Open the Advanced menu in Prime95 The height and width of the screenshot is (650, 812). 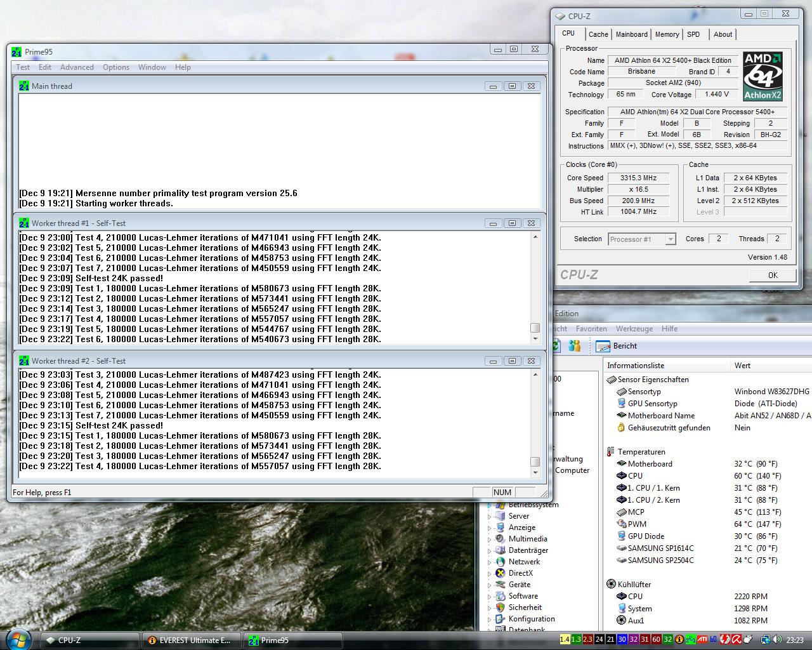pyautogui.click(x=77, y=67)
